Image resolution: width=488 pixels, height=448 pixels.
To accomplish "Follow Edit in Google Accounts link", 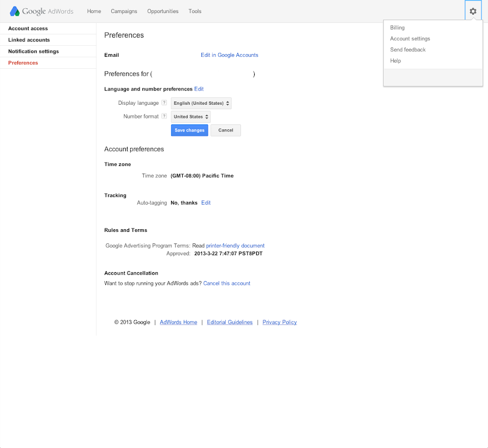I will (230, 55).
